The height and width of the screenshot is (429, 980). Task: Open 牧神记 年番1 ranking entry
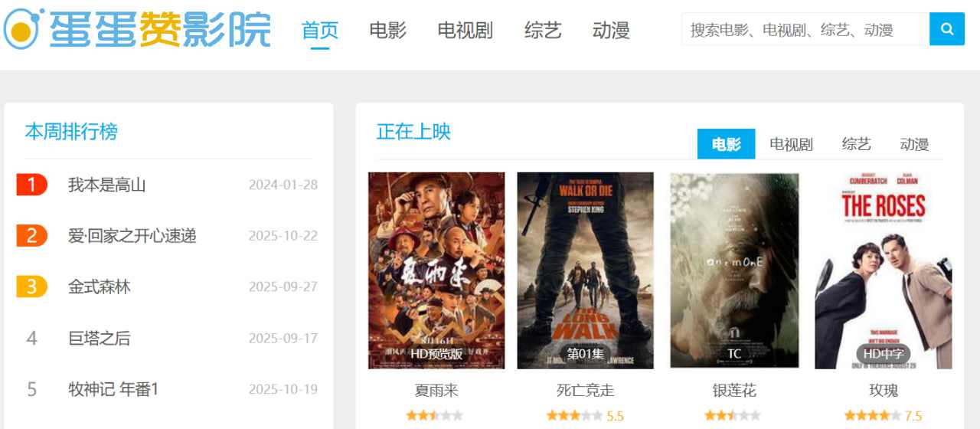[x=113, y=389]
